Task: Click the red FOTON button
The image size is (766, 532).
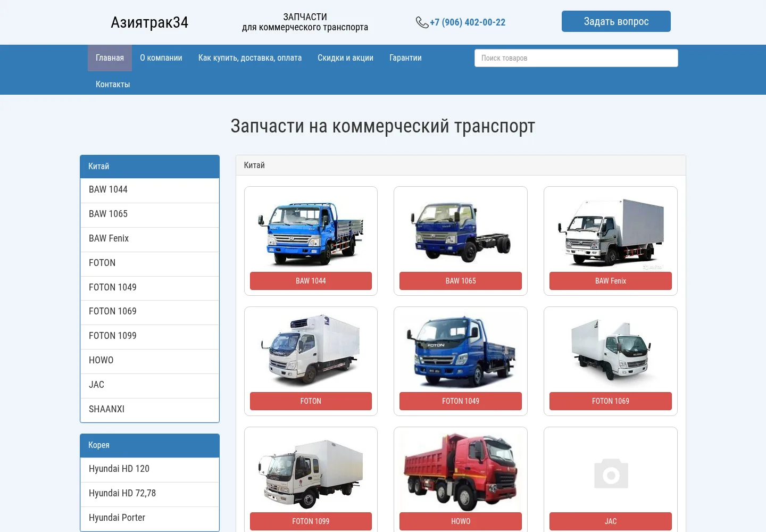Action: click(311, 401)
